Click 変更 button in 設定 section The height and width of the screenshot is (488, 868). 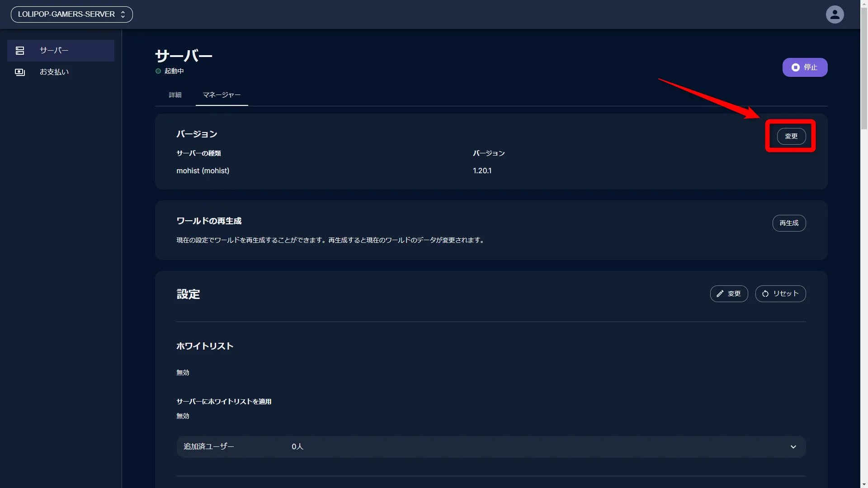point(729,294)
